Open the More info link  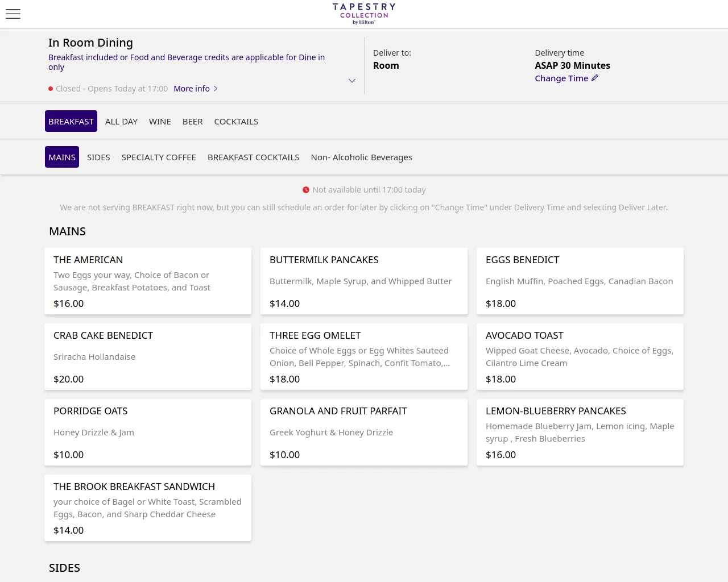192,89
